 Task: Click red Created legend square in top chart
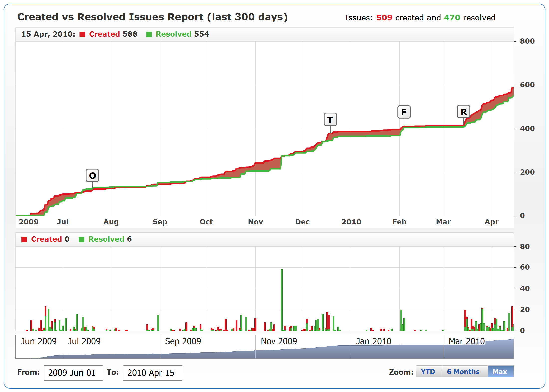pos(82,34)
